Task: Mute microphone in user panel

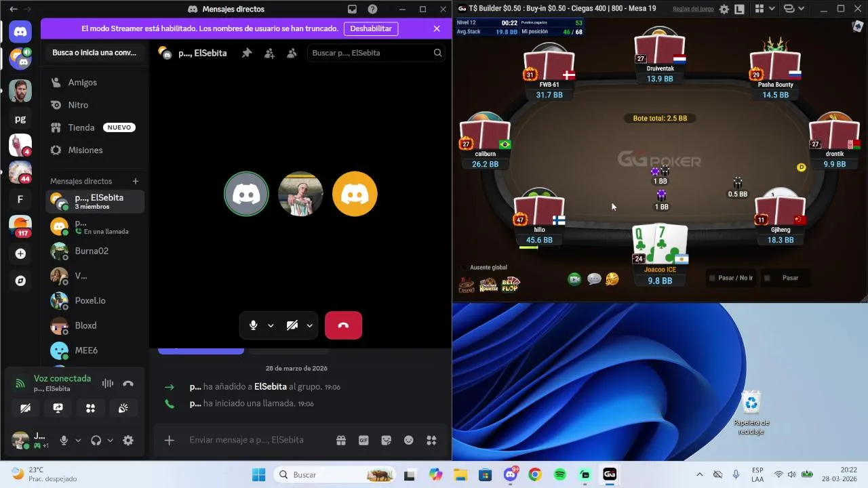Action: pos(64,441)
